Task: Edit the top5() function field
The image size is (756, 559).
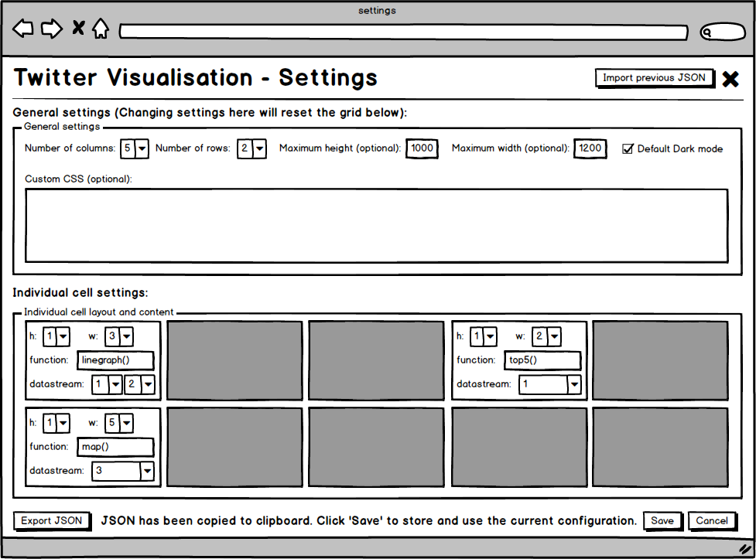Action: [543, 360]
